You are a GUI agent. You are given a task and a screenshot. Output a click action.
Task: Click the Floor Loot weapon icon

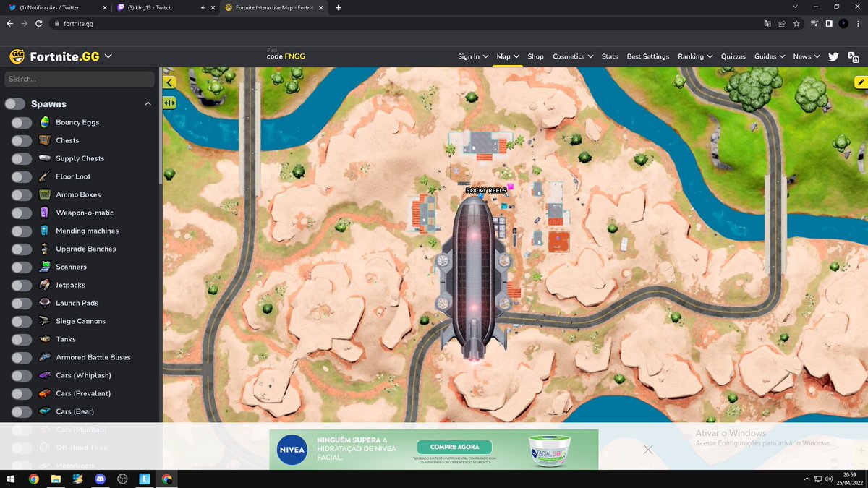click(45, 176)
